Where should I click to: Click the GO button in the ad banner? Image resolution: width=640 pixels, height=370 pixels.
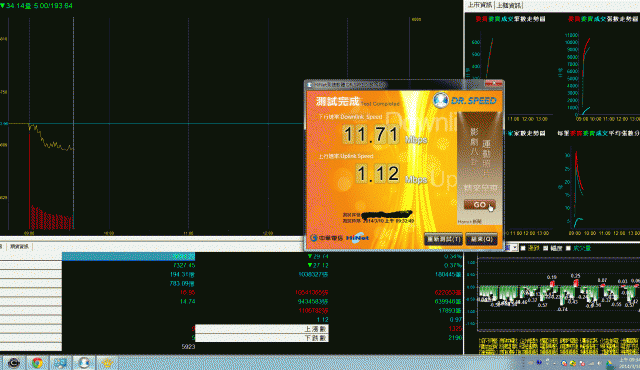[x=479, y=204]
